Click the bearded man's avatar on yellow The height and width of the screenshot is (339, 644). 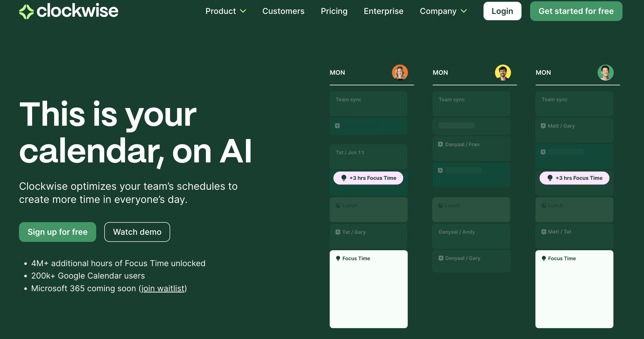503,73
